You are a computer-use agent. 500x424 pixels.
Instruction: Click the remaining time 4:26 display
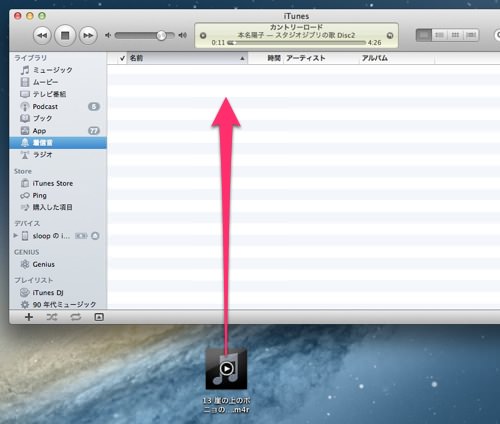click(375, 43)
